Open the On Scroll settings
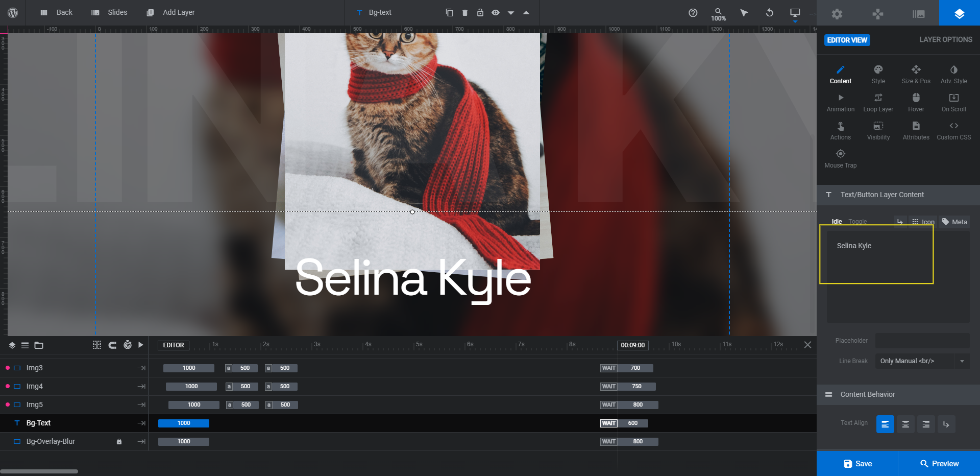This screenshot has height=476, width=980. pos(954,103)
